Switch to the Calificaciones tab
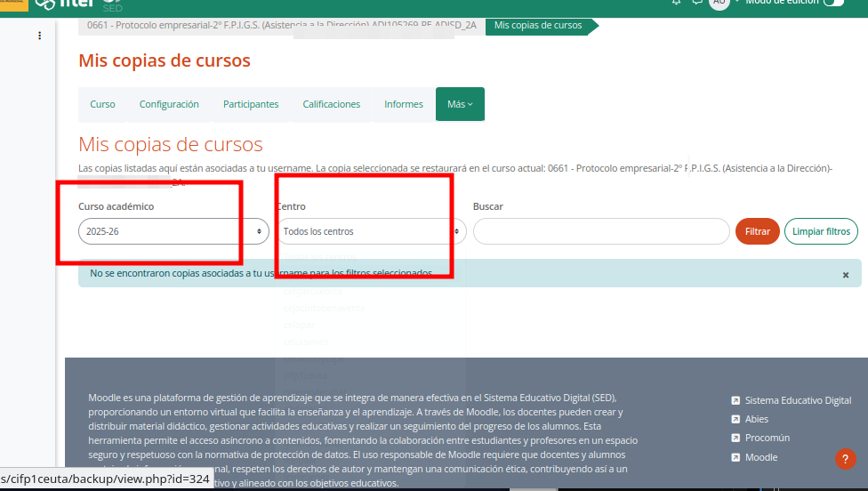The image size is (868, 491). coord(331,104)
